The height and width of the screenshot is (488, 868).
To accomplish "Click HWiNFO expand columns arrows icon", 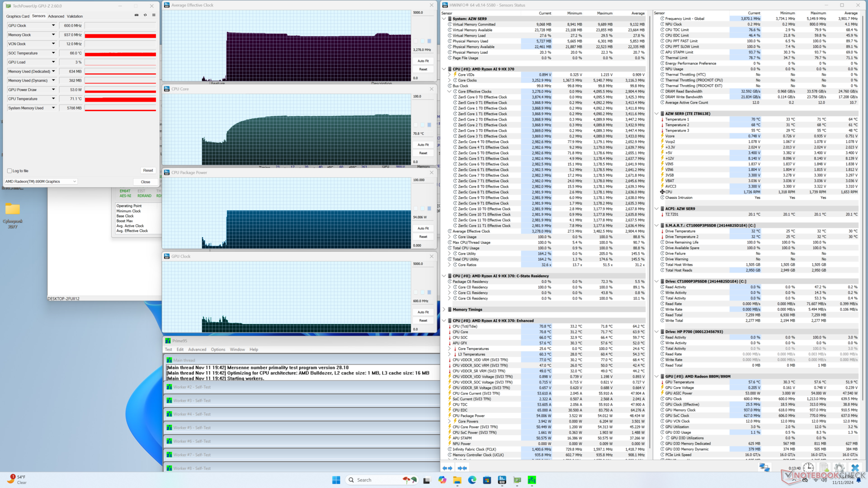I will click(447, 468).
